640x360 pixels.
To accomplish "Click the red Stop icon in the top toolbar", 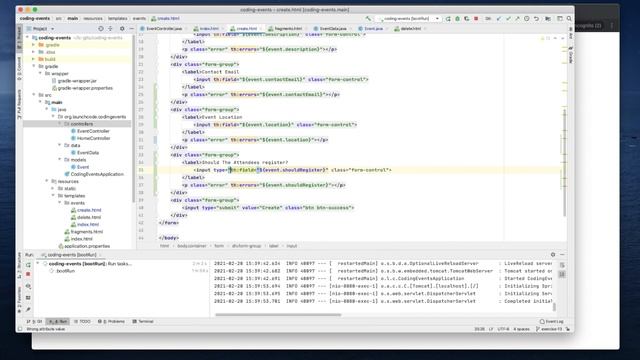I will coord(476,19).
